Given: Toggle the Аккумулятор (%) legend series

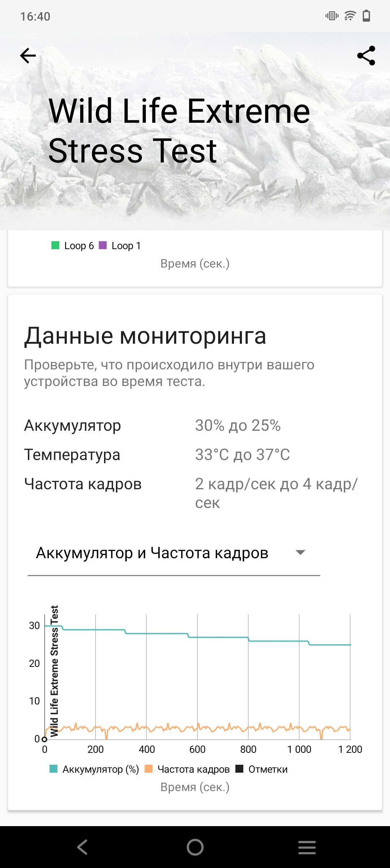Looking at the screenshot, I should [94, 769].
